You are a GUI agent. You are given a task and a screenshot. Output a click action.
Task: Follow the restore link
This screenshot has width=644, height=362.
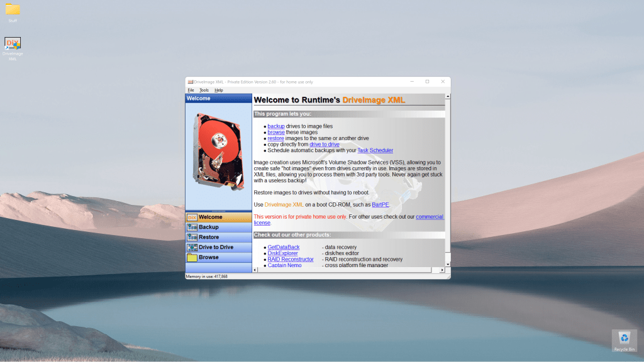pyautogui.click(x=275, y=138)
